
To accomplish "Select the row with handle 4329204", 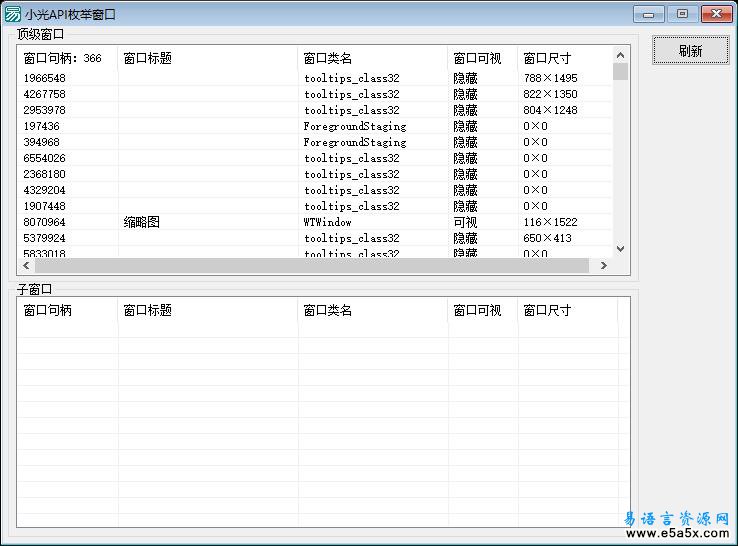I will tap(315, 190).
